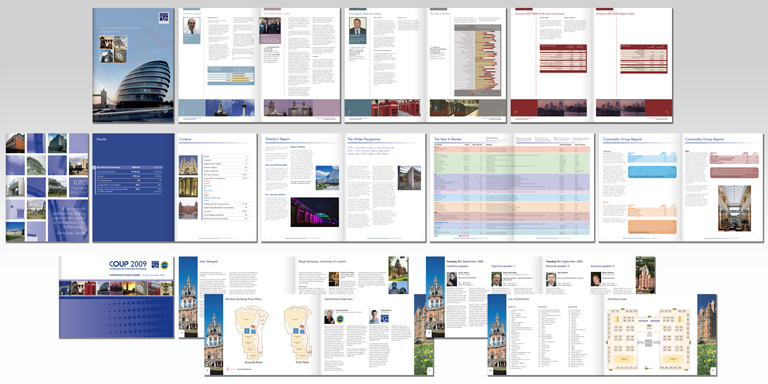Click the Results heading on blue page
This screenshot has height=384, width=768.
[101, 139]
